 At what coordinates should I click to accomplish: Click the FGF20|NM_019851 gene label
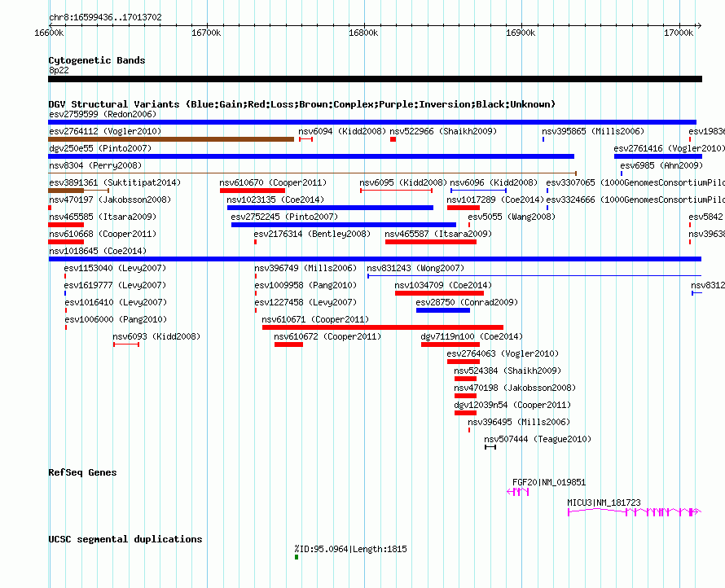549,482
